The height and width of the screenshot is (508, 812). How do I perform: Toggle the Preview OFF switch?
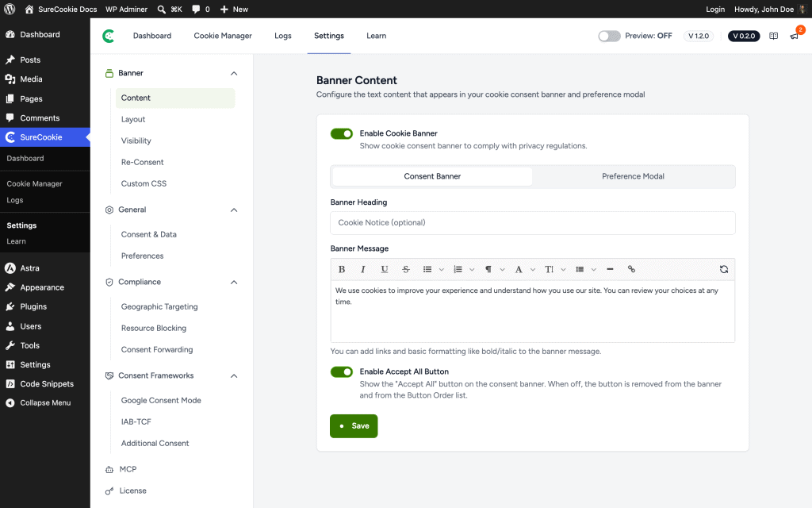(609, 36)
